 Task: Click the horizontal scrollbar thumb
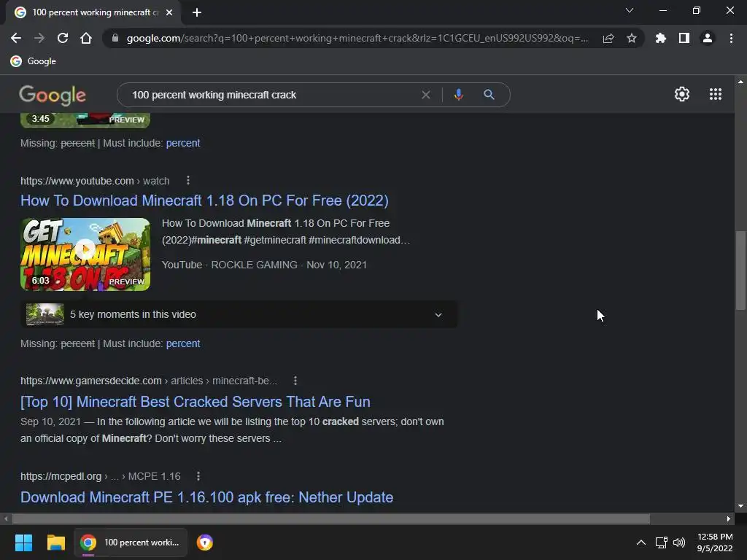pos(331,518)
